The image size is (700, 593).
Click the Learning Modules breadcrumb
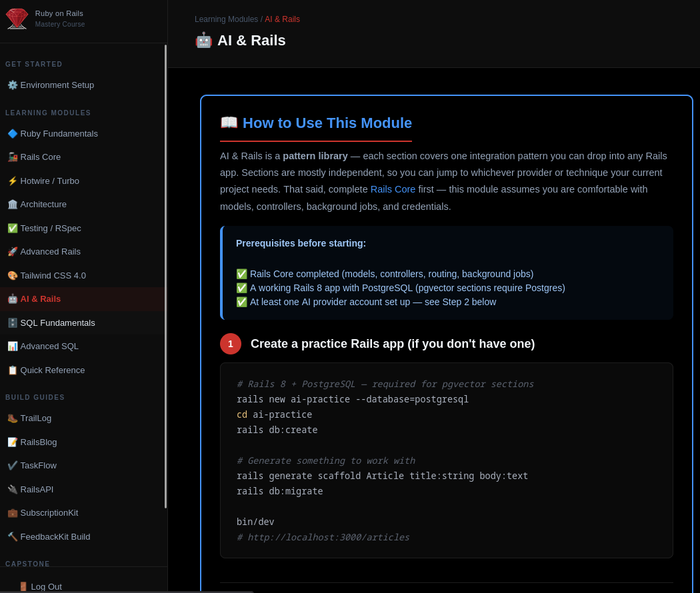point(226,19)
